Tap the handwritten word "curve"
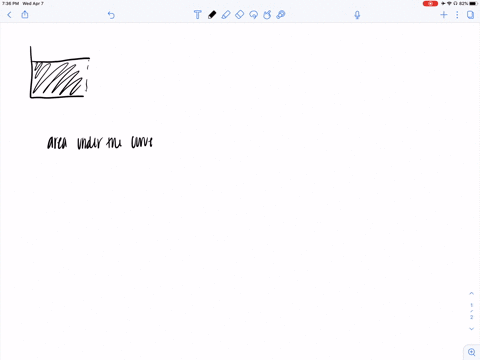Screen dimensions: 480x360 point(142,142)
